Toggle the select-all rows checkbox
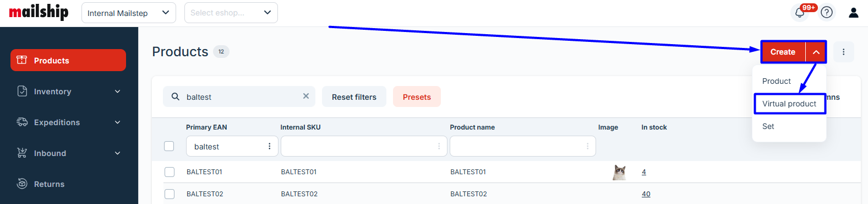The height and width of the screenshot is (204, 868). pyautogui.click(x=169, y=146)
